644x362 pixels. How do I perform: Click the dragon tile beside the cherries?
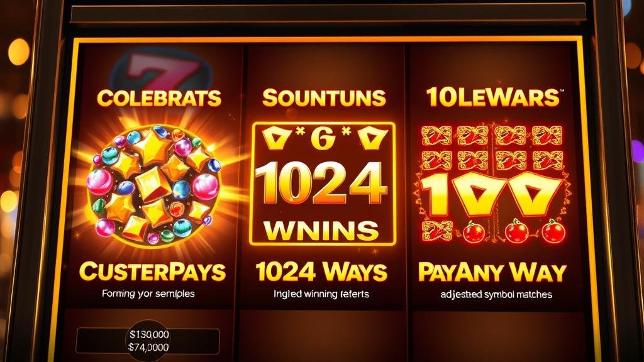[438, 231]
